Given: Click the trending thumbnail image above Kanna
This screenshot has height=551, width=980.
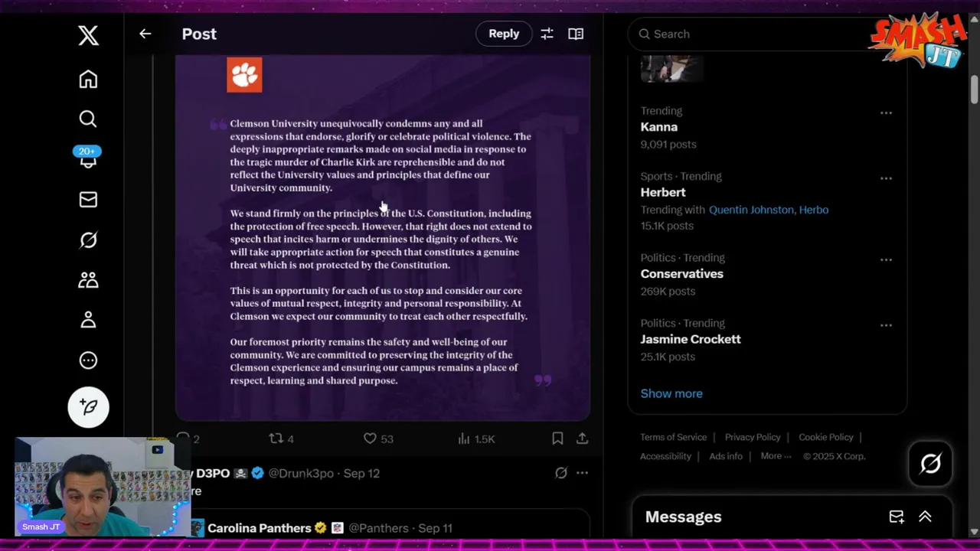Looking at the screenshot, I should pyautogui.click(x=671, y=68).
